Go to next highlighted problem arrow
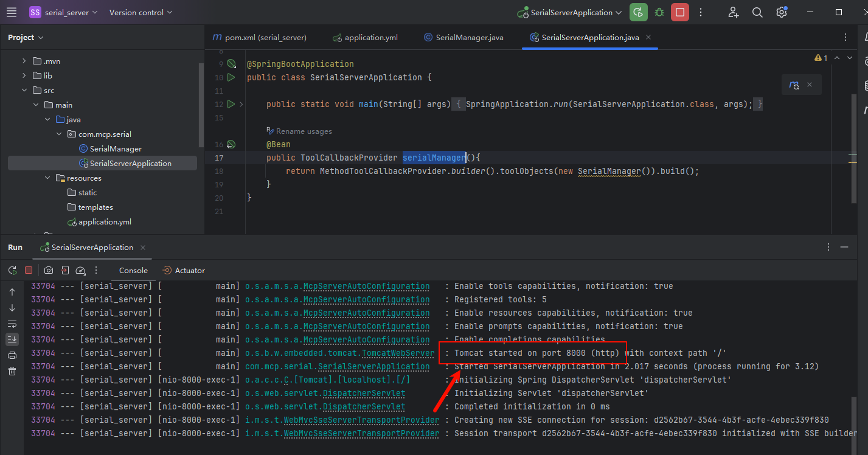This screenshot has width=868, height=455. [850, 58]
